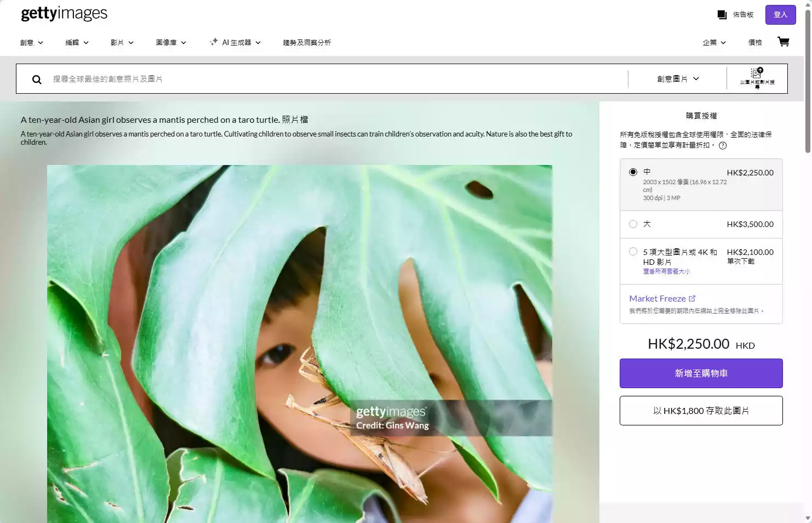Click the AI generator sparkle icon
Screen dimensions: 812x523
(x=214, y=42)
